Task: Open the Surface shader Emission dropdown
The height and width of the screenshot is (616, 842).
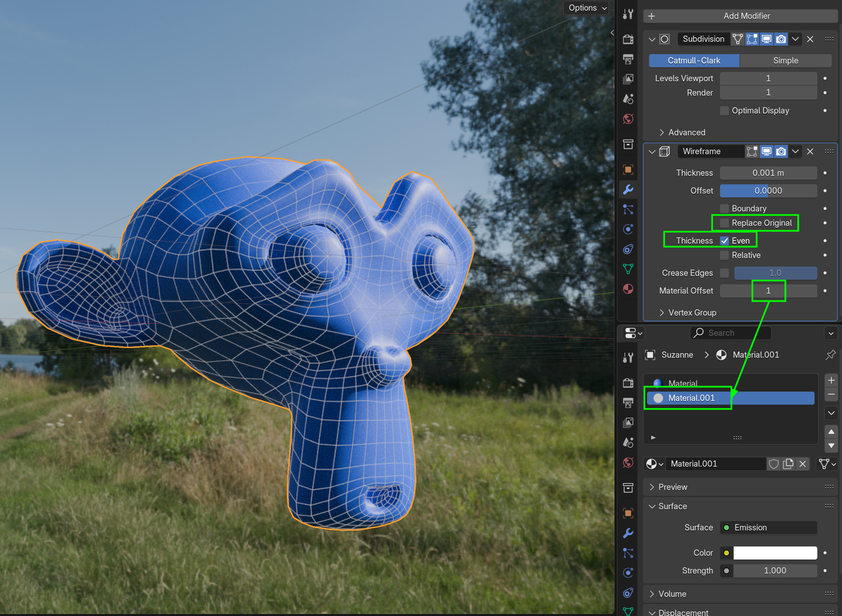Action: click(768, 527)
